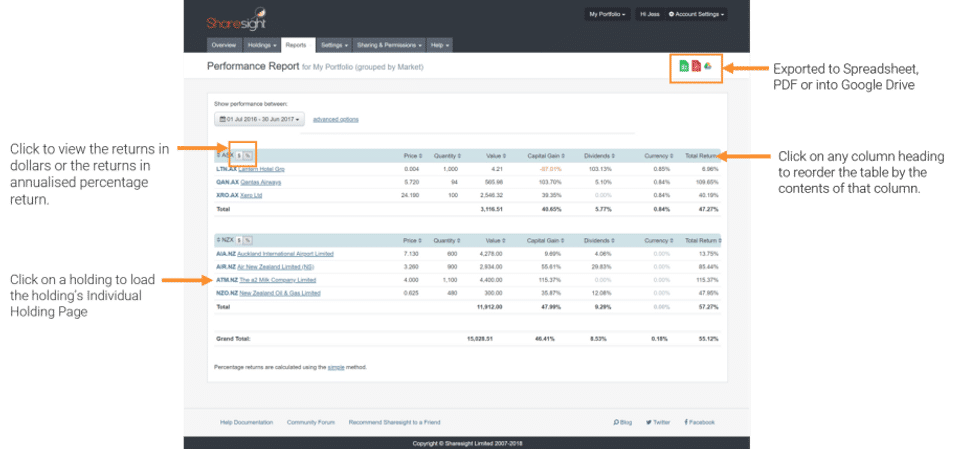Screen dimensions: 960x449
Task: Sort NZX table by Dividends
Action: (x=599, y=240)
